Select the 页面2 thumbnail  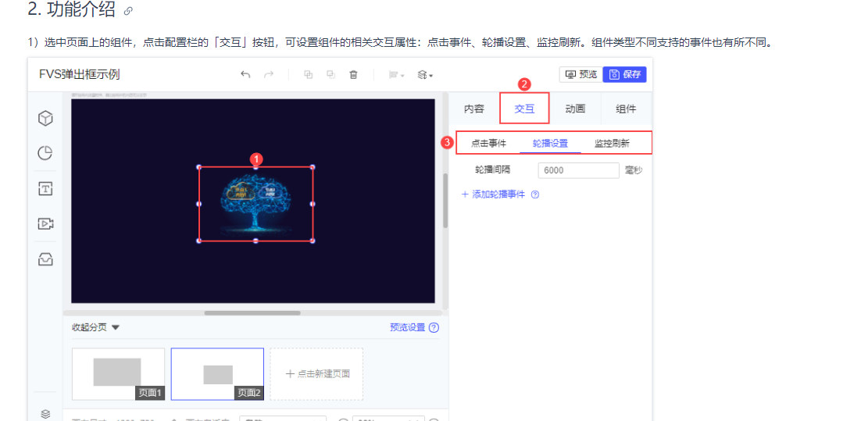coord(217,374)
